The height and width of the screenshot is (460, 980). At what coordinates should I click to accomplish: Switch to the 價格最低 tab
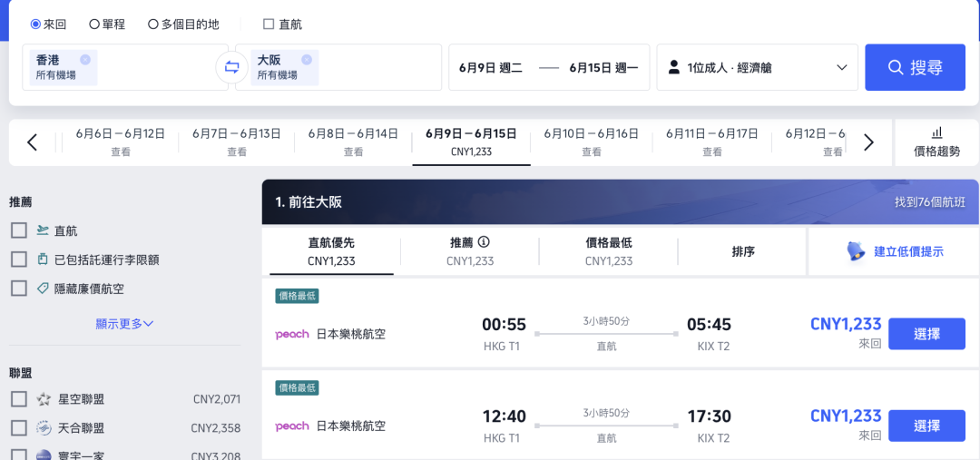click(x=609, y=250)
